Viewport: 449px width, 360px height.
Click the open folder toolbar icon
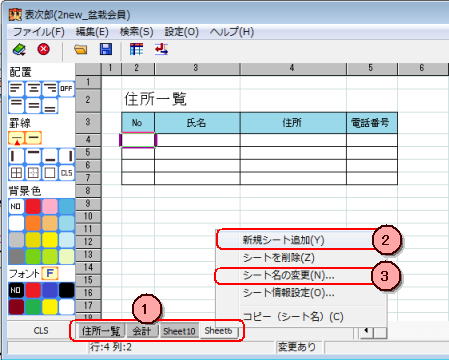[x=81, y=50]
